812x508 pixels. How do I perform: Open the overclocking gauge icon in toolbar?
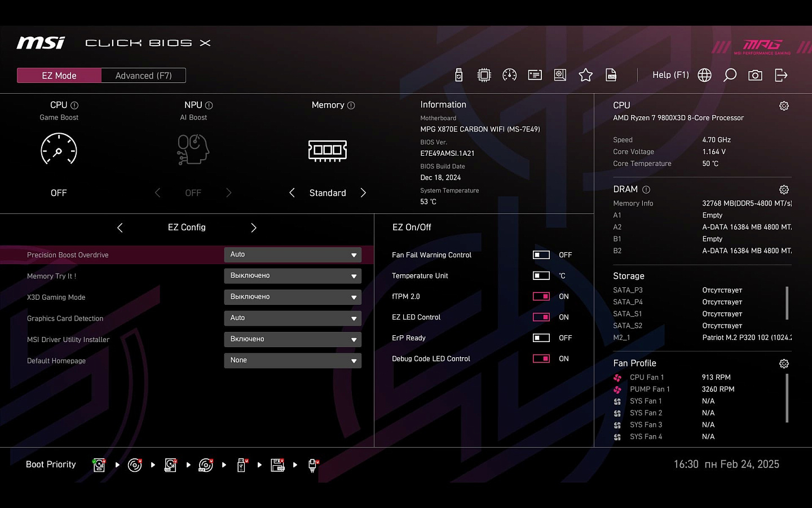click(x=509, y=75)
